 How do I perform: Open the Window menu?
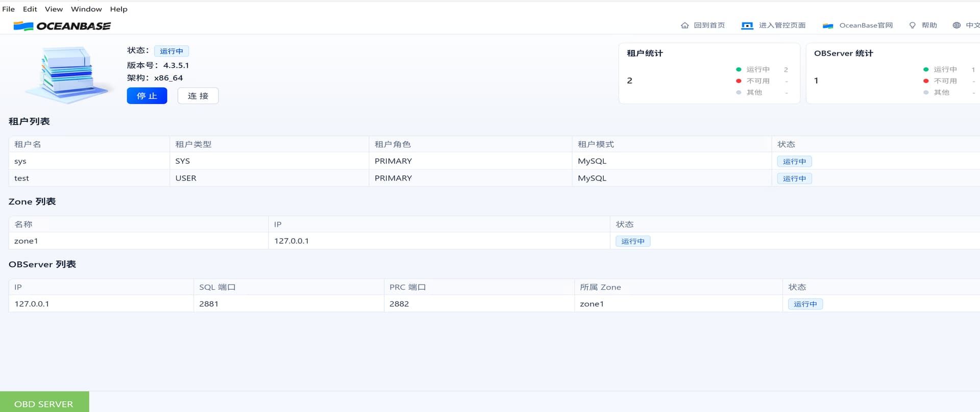click(86, 9)
